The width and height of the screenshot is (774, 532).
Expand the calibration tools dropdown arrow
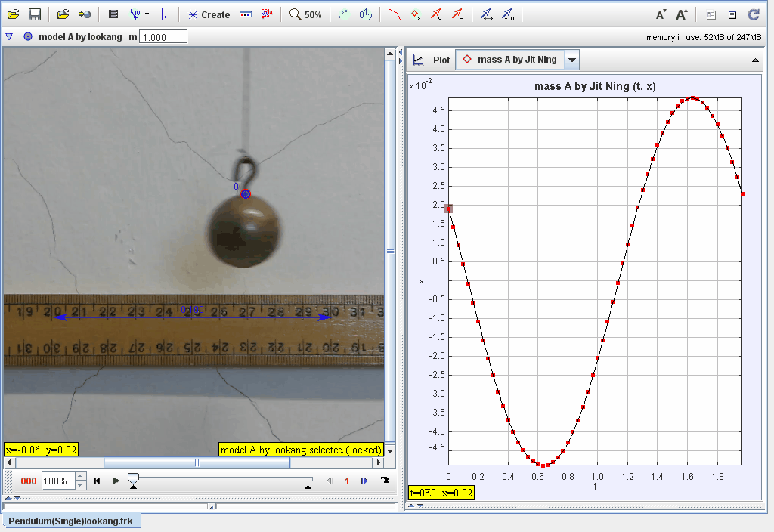(147, 14)
